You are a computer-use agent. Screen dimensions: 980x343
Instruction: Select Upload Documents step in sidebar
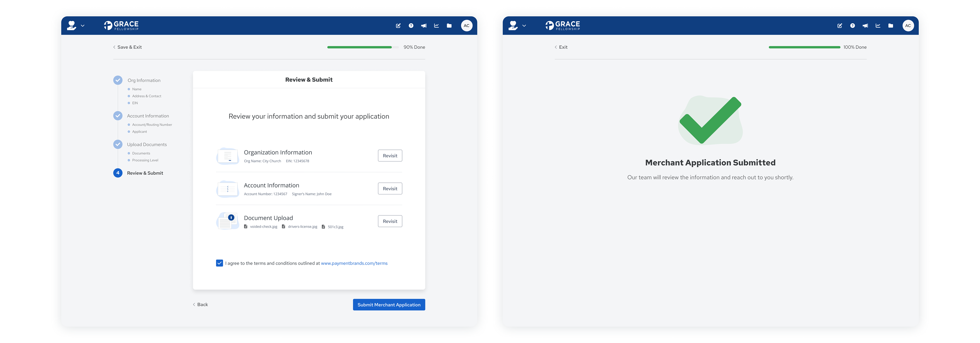coord(147,144)
